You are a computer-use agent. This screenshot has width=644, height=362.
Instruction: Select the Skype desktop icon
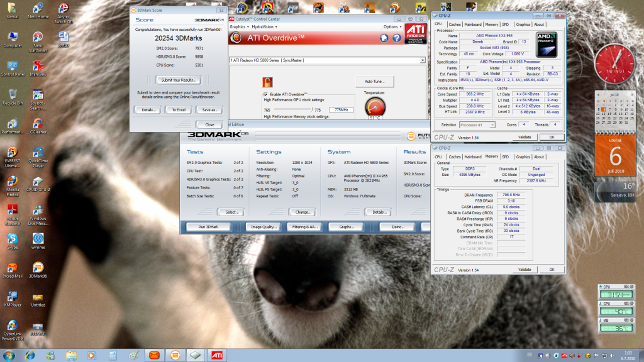click(13, 241)
